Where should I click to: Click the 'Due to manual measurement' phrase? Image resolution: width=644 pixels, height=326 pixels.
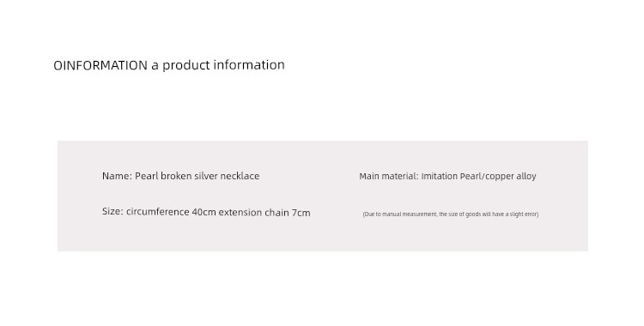[400, 214]
